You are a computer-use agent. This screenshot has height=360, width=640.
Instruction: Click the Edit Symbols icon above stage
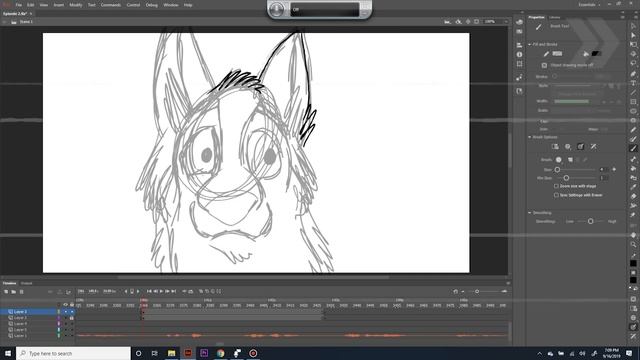(458, 22)
